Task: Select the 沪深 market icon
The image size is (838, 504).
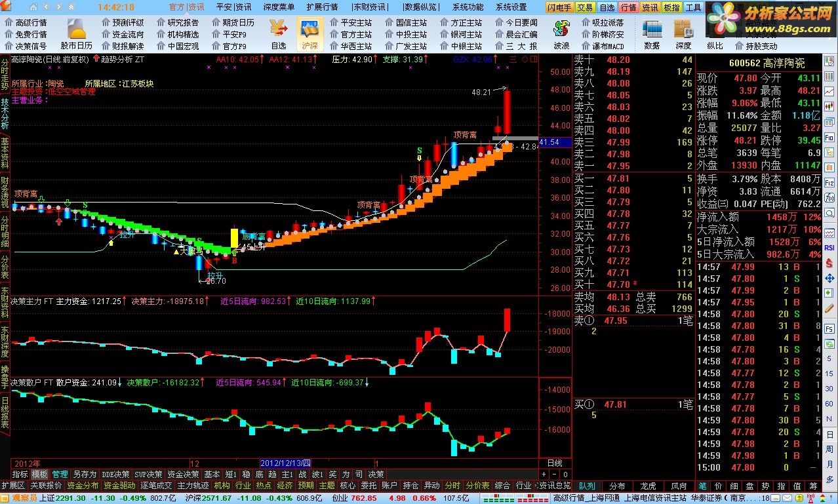Action: click(310, 34)
